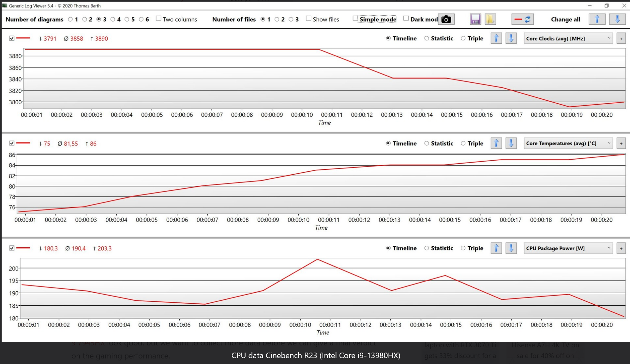The height and width of the screenshot is (364, 630).
Task: Enable the Two columns checkbox
Action: [x=158, y=19]
